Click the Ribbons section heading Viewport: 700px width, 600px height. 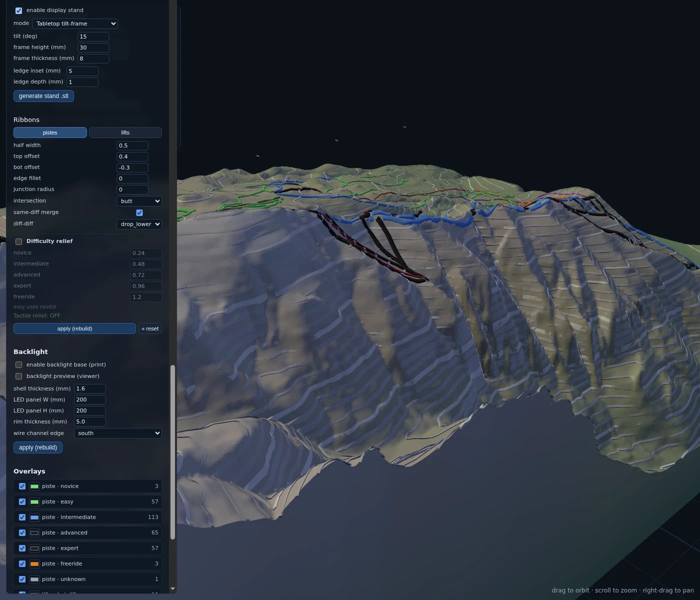click(26, 120)
